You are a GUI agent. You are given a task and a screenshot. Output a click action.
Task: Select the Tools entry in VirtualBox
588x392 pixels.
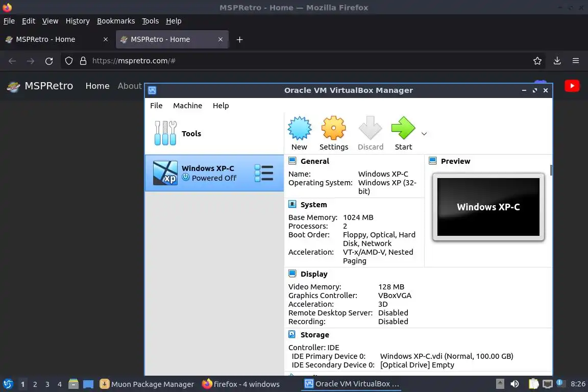click(x=214, y=134)
